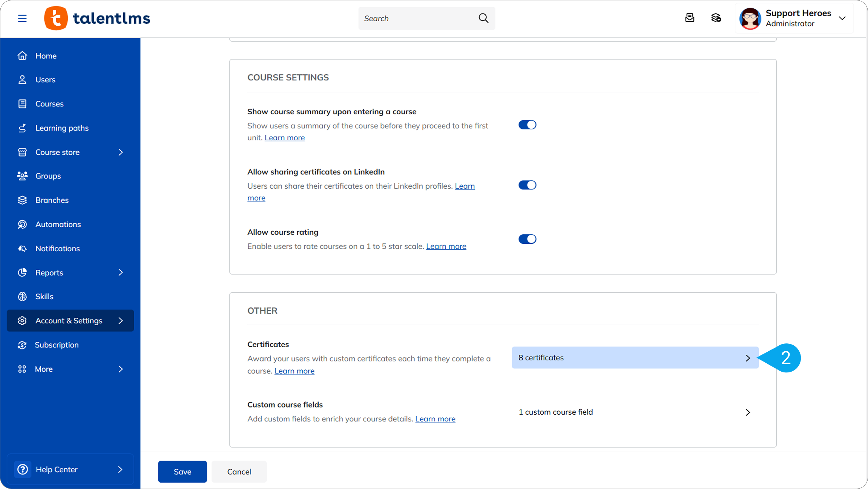Open Automations from the sidebar
The height and width of the screenshot is (489, 868).
coord(58,224)
